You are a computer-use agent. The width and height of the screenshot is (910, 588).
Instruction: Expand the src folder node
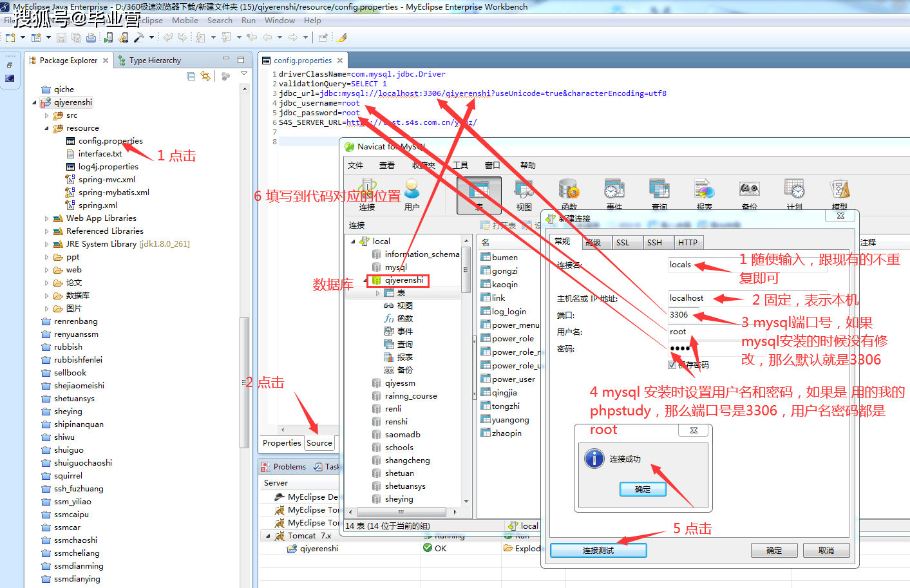[47, 116]
